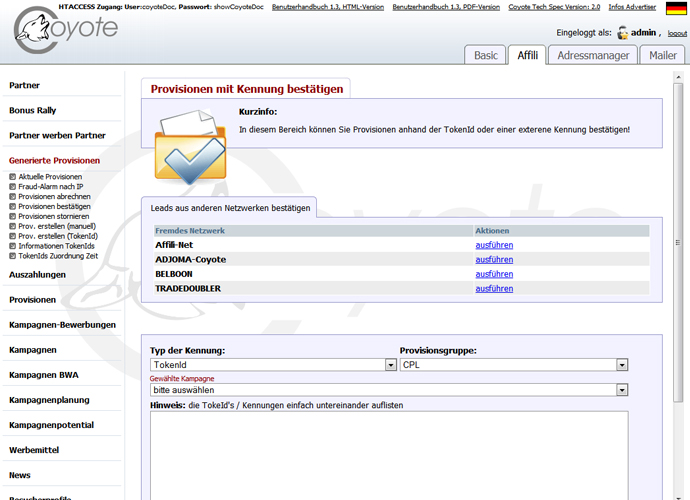Click the TRADEDOUBLER network name
This screenshot has width=690, height=500.
pyautogui.click(x=188, y=289)
